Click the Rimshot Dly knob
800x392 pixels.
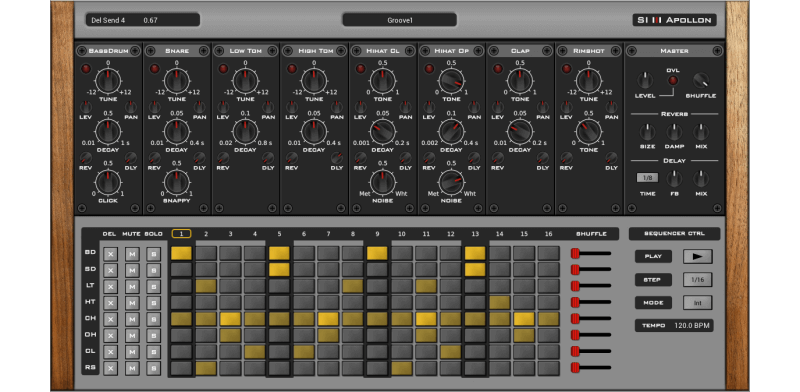(x=611, y=158)
